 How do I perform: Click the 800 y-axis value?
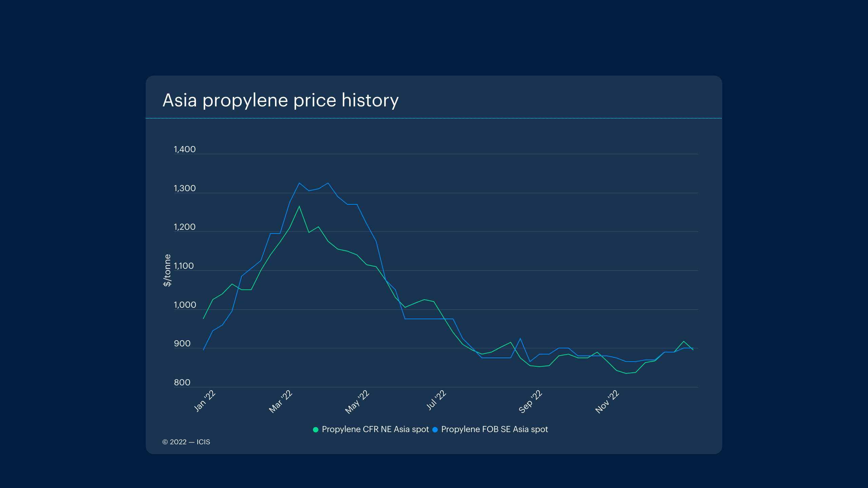pos(182,383)
